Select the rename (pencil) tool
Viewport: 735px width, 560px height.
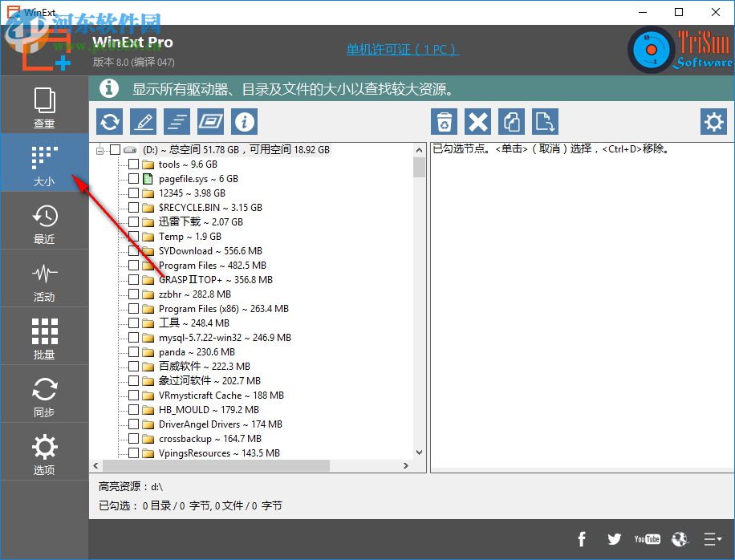tap(143, 121)
